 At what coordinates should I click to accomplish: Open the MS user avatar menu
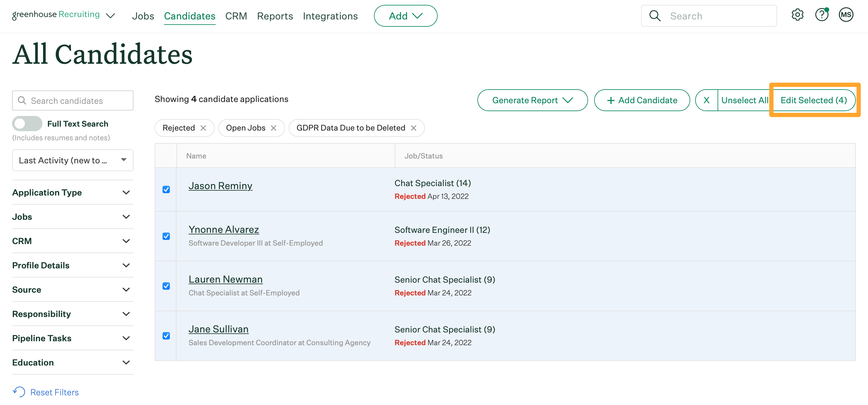[x=846, y=15]
